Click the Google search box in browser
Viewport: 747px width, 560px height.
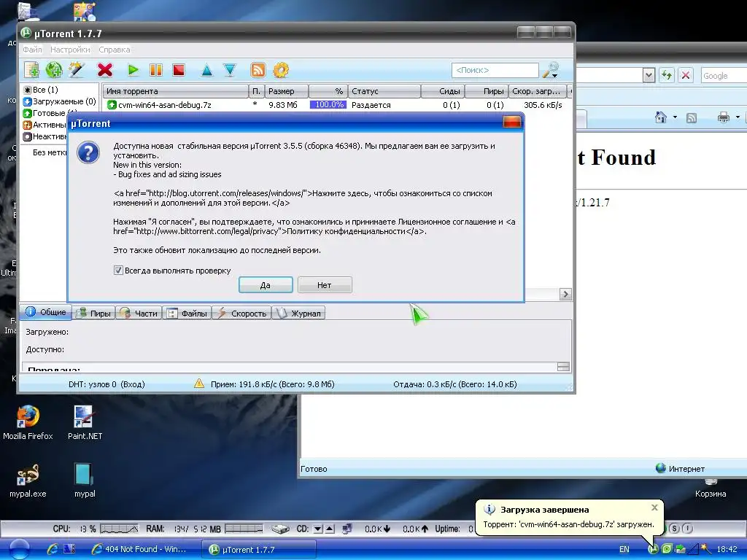(x=724, y=76)
